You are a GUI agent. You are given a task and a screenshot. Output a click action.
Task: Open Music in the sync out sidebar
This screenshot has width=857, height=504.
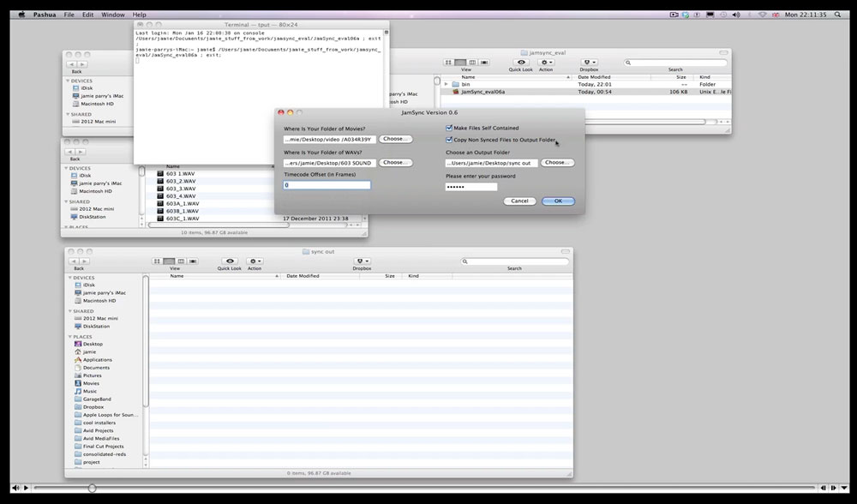[90, 392]
